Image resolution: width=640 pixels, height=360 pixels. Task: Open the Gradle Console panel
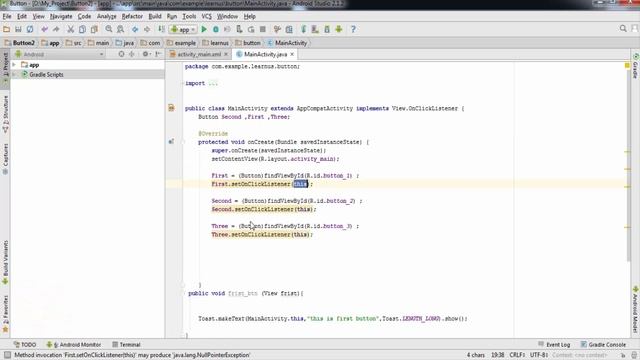coord(603,344)
